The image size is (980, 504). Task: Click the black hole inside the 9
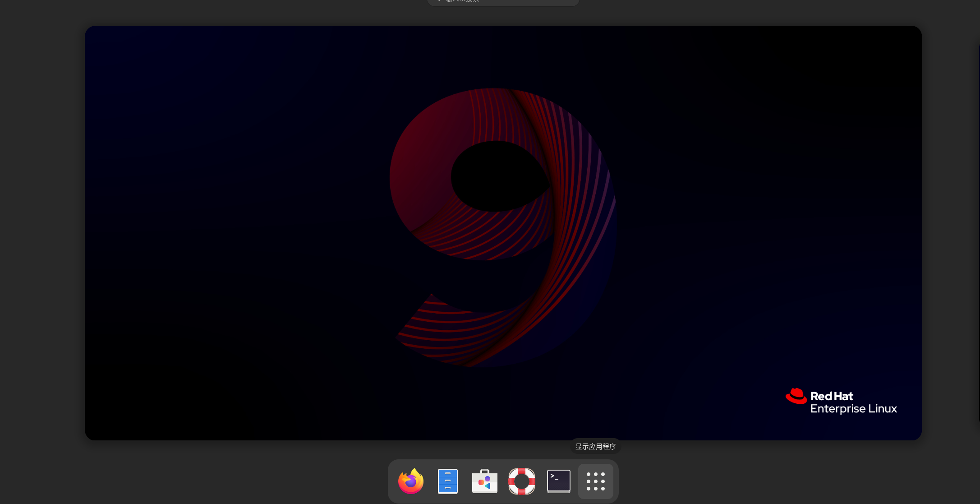coord(496,177)
